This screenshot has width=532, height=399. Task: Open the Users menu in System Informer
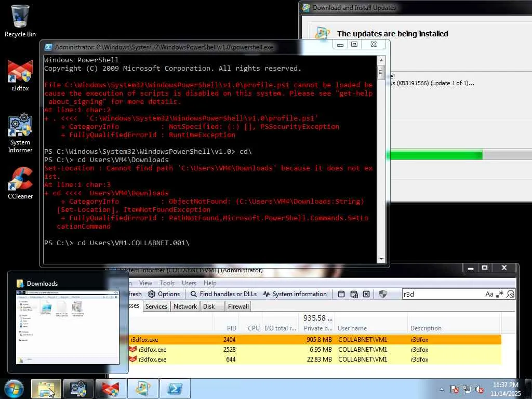tap(189, 283)
